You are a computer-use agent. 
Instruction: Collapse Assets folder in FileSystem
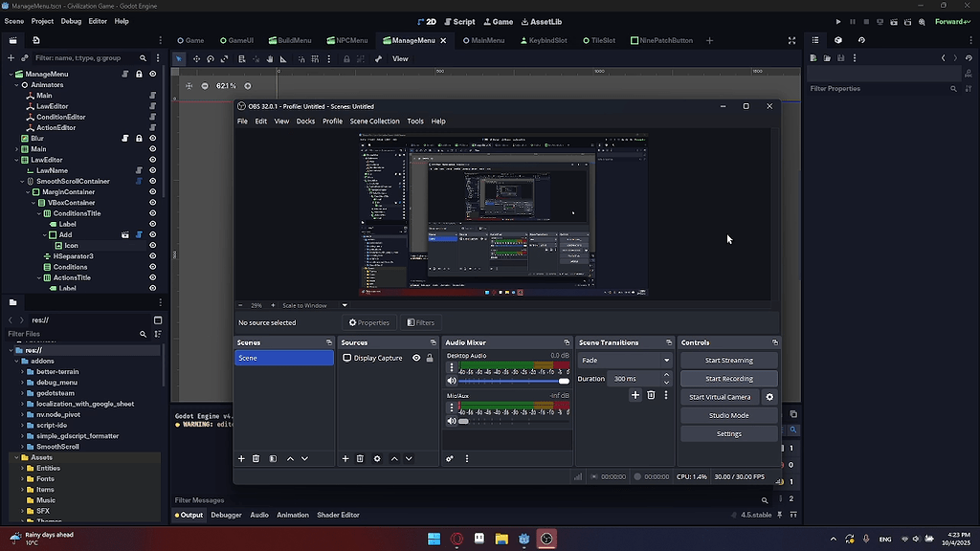click(x=17, y=457)
